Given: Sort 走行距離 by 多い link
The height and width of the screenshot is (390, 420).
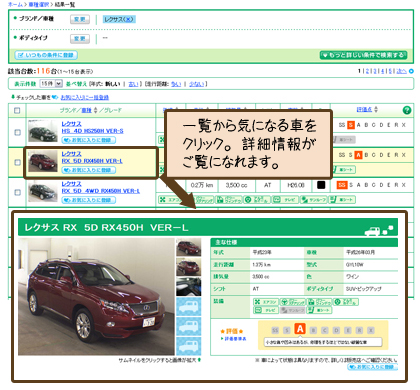Looking at the screenshot, I should pyautogui.click(x=176, y=84).
